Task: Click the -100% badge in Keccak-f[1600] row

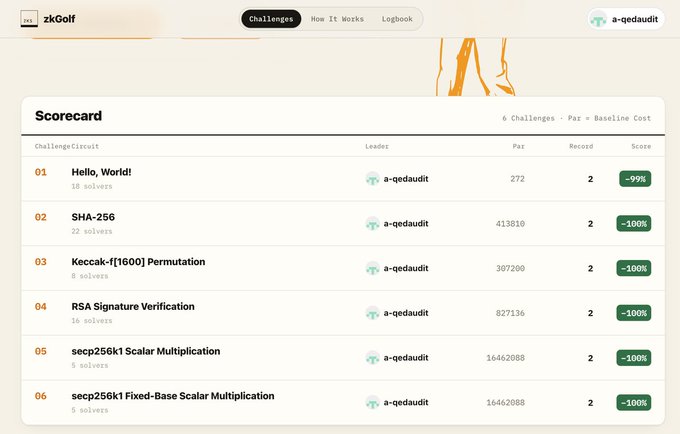Action: click(634, 268)
